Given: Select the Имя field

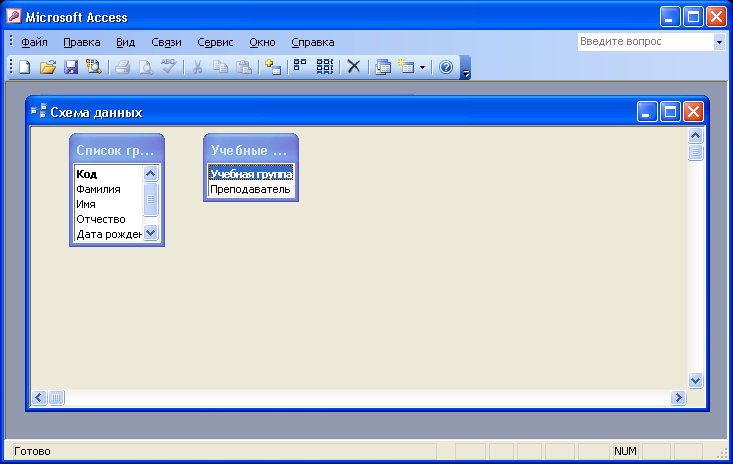Looking at the screenshot, I should [108, 204].
